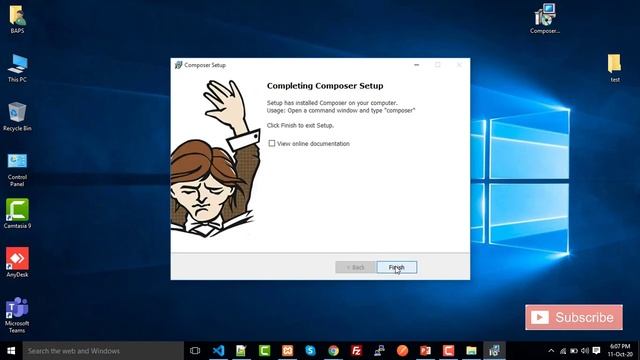Select the Camtasia 9 desktop shortcut
Screen dimensions: 640x360
click(x=17, y=213)
